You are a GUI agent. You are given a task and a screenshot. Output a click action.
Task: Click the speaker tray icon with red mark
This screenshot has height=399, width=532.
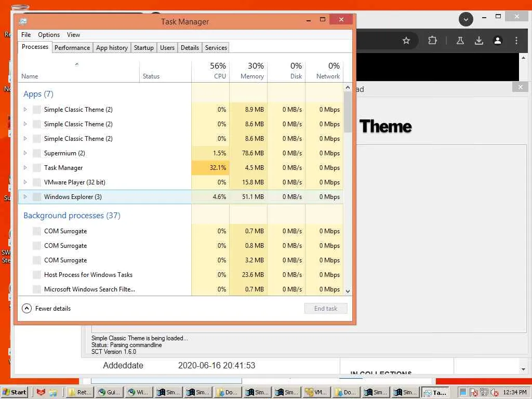(495, 393)
